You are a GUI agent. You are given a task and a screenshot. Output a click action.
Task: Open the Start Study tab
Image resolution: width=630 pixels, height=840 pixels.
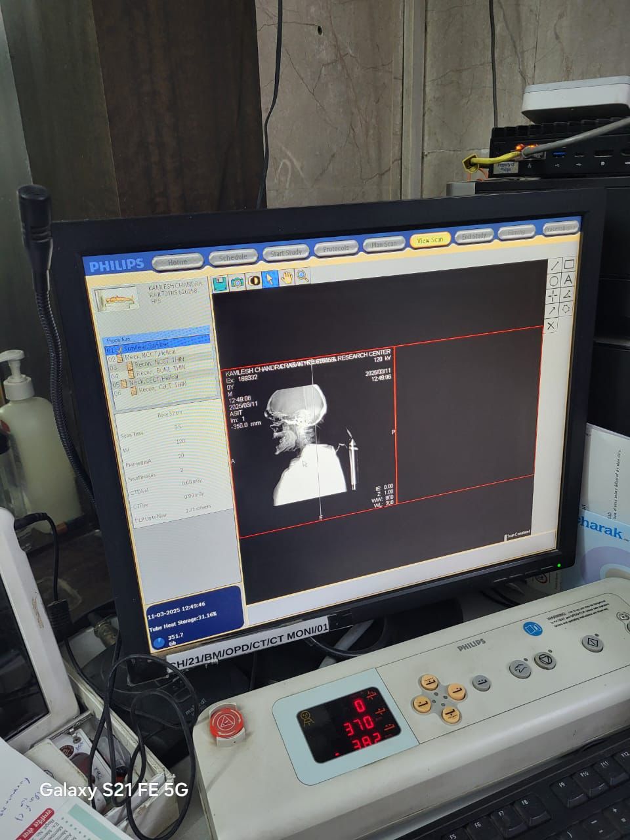click(x=286, y=252)
